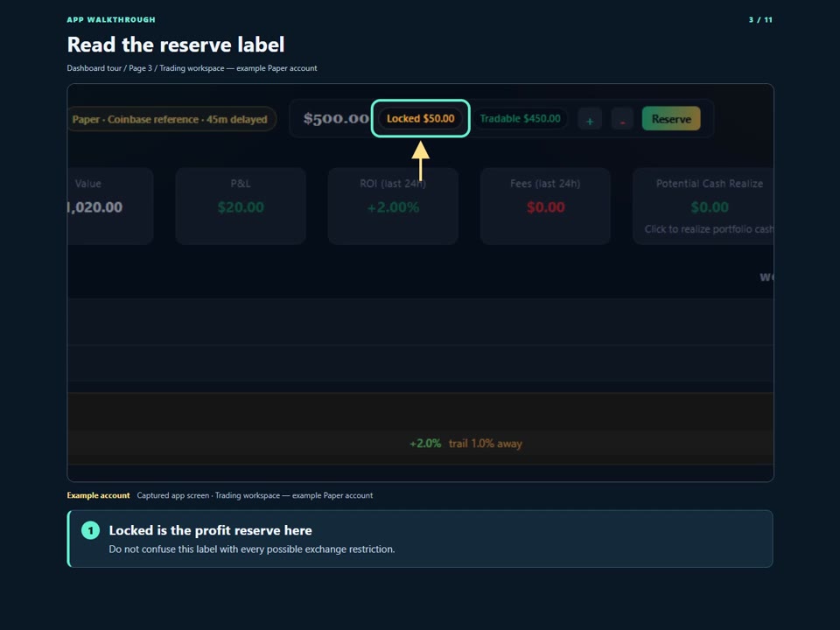This screenshot has width=840, height=630.
Task: Click the 3 / 11 page counter
Action: 760,20
